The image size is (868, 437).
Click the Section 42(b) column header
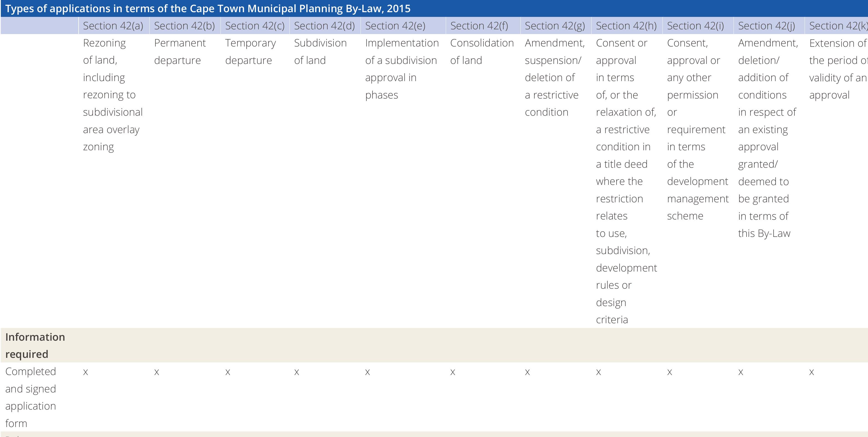tap(184, 26)
